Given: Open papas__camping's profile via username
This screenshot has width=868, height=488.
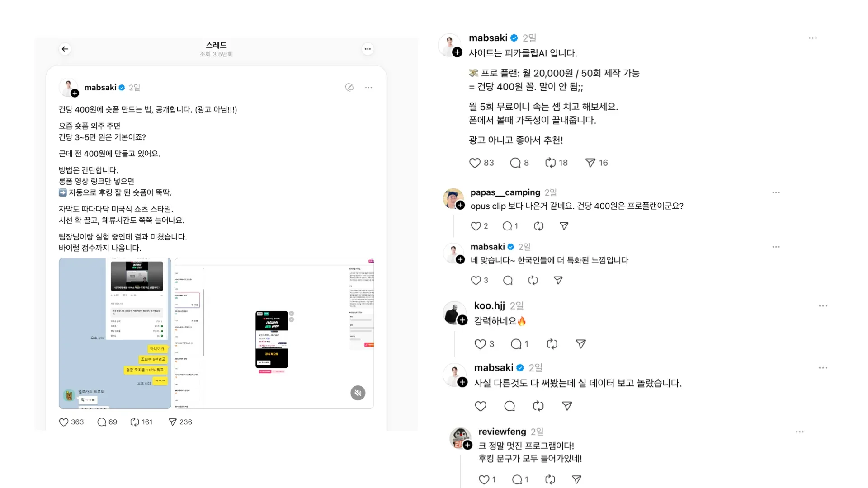Looking at the screenshot, I should tap(505, 192).
